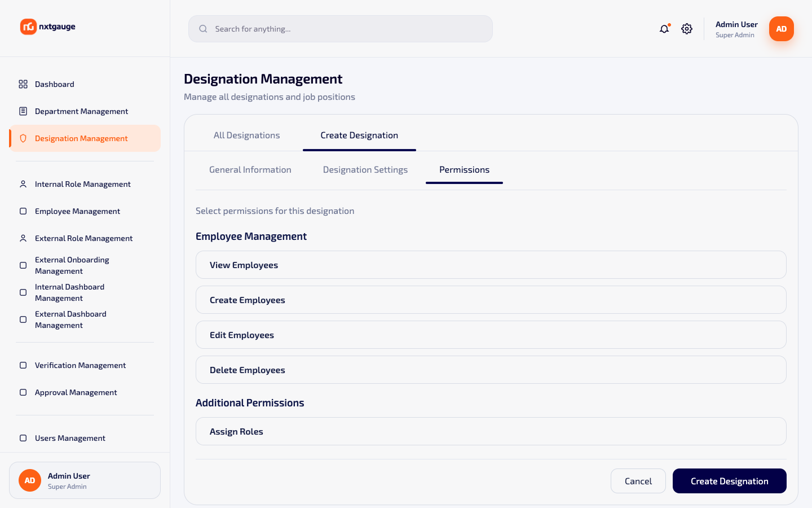Click the Admin User name in the header
The height and width of the screenshot is (508, 812).
point(736,24)
